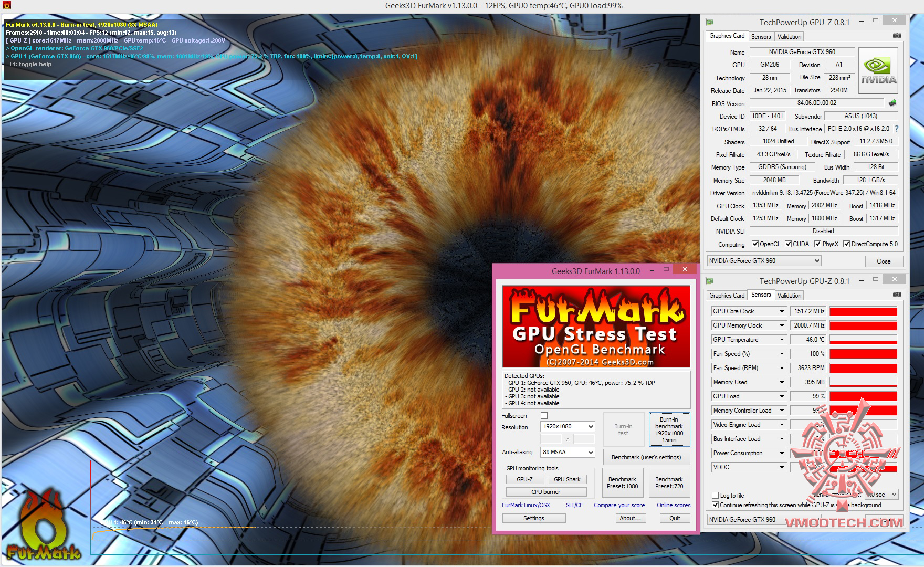Expand the Memory Controller Load sensor dropdown
Image resolution: width=924 pixels, height=567 pixels.
(x=782, y=411)
